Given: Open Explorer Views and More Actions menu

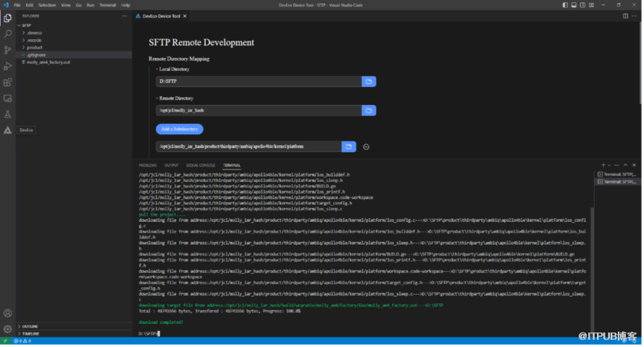Looking at the screenshot, I should 125,17.
